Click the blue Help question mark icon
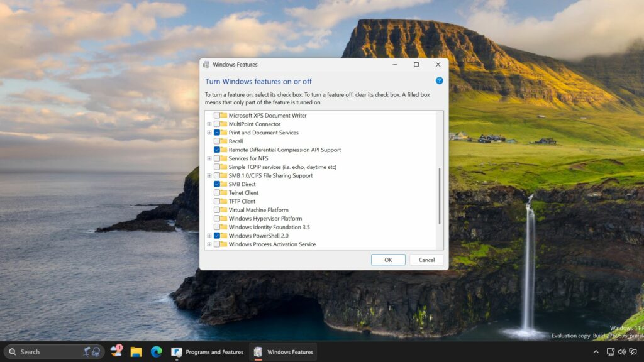The image size is (644, 362). click(439, 80)
